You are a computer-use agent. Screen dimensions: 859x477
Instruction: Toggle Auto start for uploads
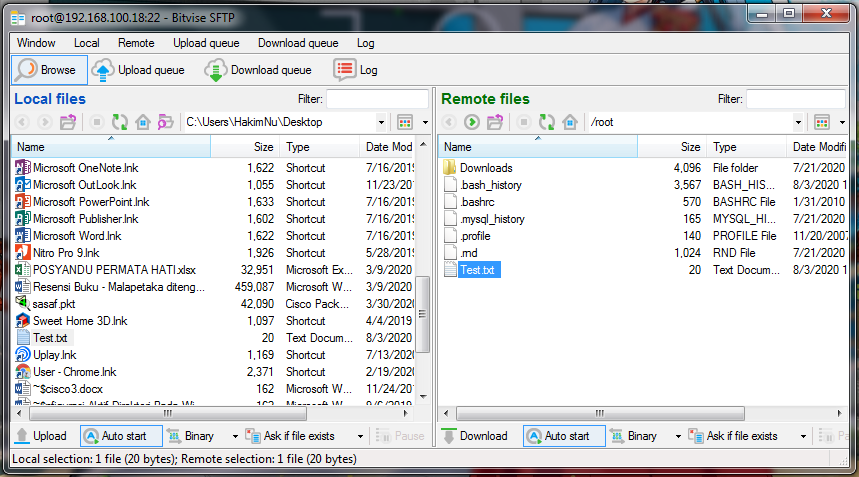(x=121, y=436)
